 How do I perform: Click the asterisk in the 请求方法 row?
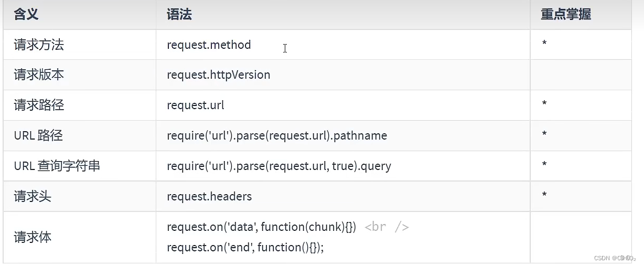pos(544,44)
